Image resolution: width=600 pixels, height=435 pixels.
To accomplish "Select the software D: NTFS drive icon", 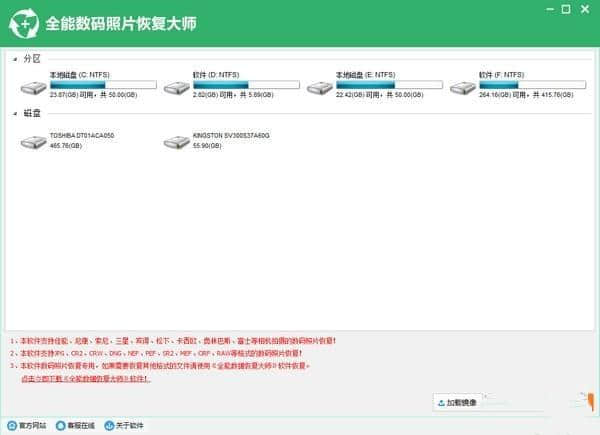I will pyautogui.click(x=176, y=88).
